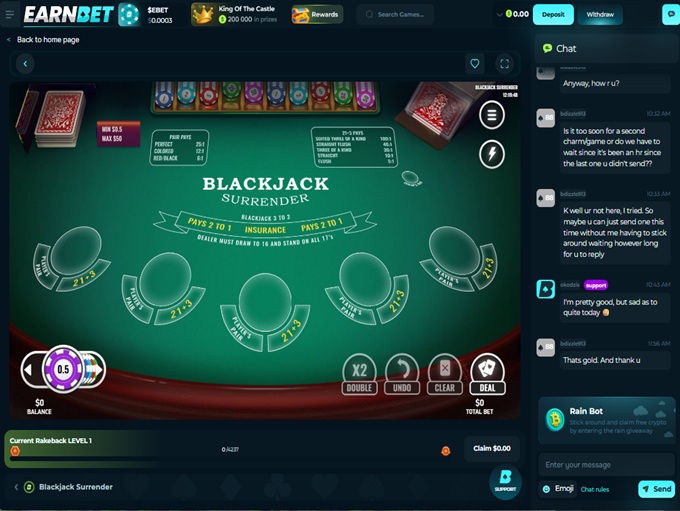This screenshot has height=511, width=680.
Task: Open the hamburger menu in the top bar
Action: pos(10,14)
